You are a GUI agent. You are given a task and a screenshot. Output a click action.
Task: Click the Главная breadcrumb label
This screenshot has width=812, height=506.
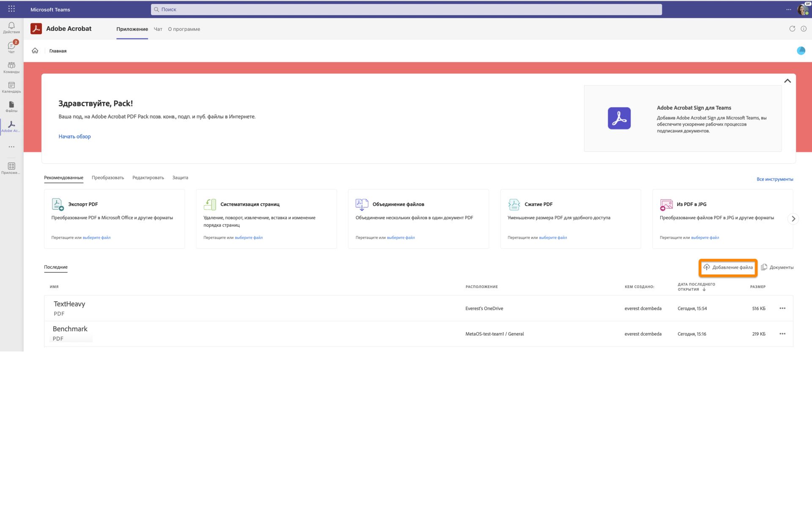pos(58,51)
